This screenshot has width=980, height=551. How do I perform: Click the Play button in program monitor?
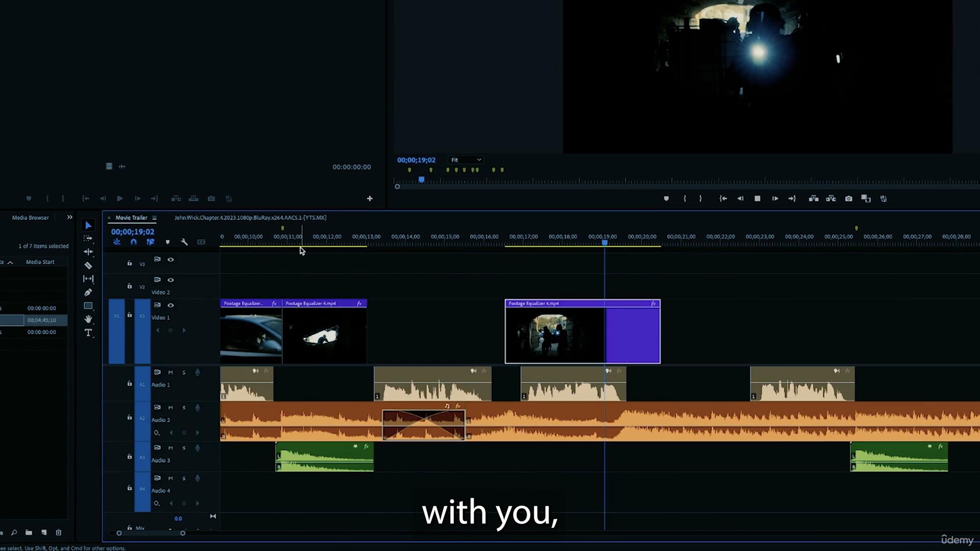[x=757, y=198]
